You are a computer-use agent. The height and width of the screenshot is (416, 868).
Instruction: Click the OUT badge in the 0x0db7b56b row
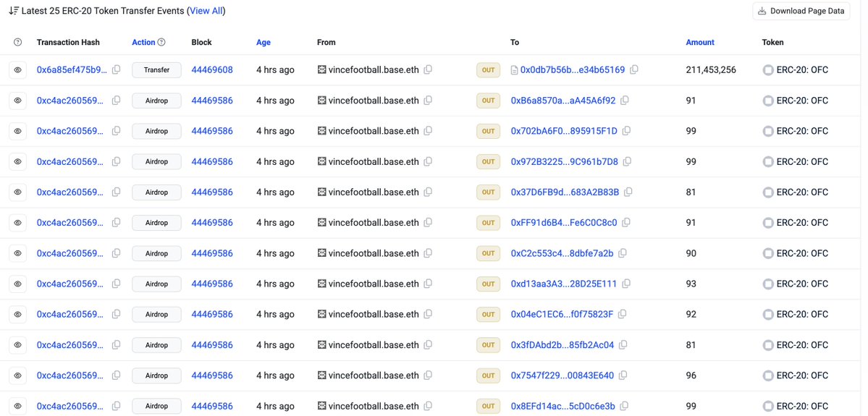tap(488, 70)
